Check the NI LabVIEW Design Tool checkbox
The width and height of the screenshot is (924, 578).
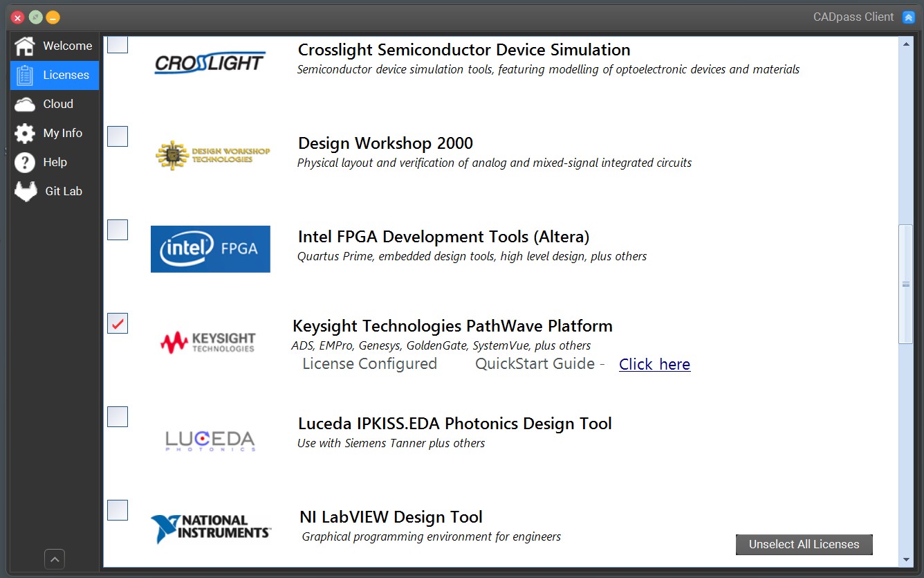[118, 510]
